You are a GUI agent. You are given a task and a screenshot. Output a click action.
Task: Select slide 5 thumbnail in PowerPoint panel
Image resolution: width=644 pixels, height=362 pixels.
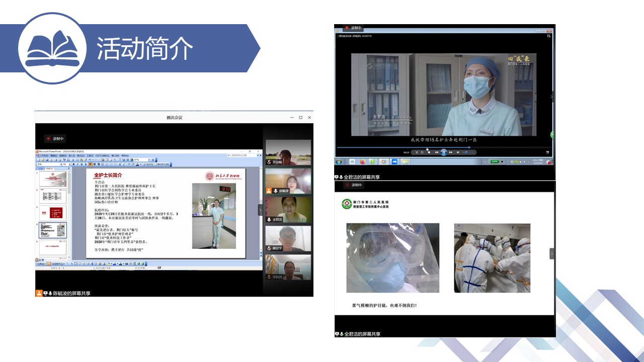point(54,247)
